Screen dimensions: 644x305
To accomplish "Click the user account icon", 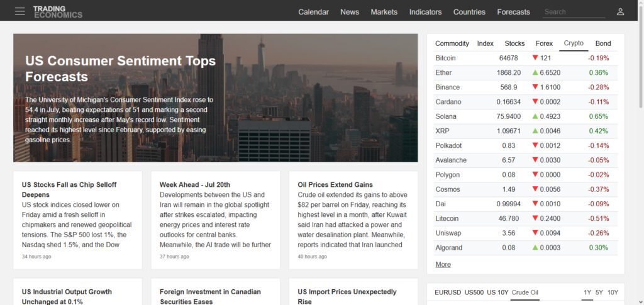I will click(620, 12).
